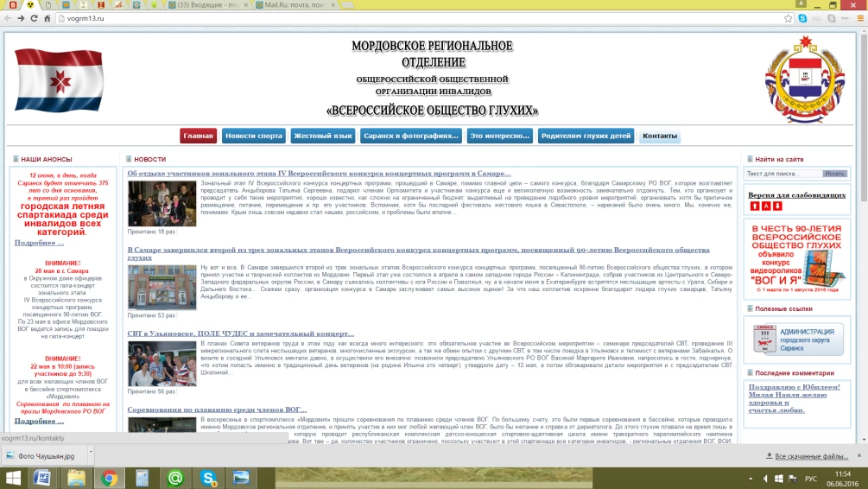Open the download item menu arrow for Фото Чаушьян.jpg
Image resolution: width=868 pixels, height=489 pixels.
(x=91, y=453)
